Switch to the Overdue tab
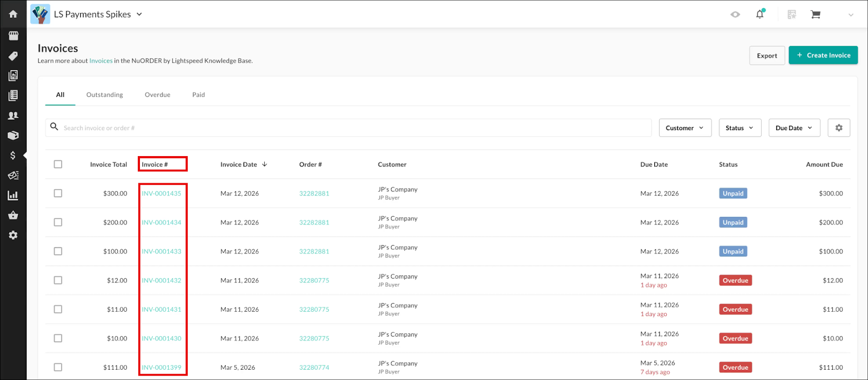Viewport: 868px width, 380px height. (x=157, y=95)
